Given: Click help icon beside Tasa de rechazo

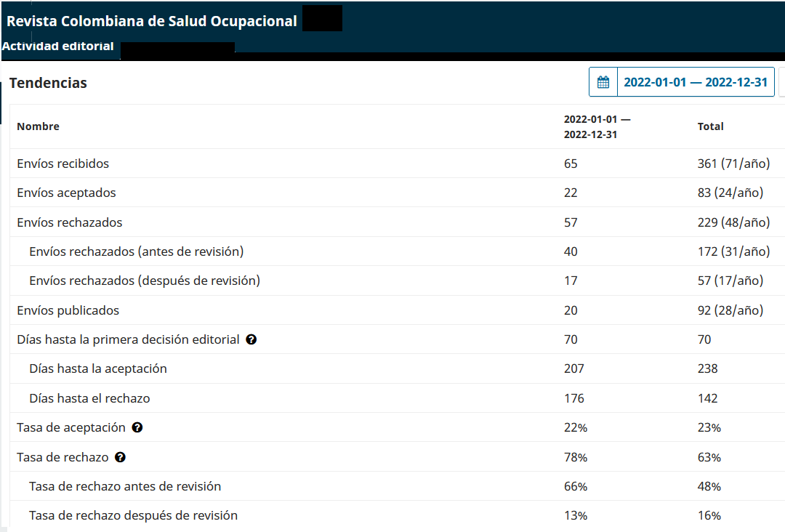Looking at the screenshot, I should (x=121, y=457).
